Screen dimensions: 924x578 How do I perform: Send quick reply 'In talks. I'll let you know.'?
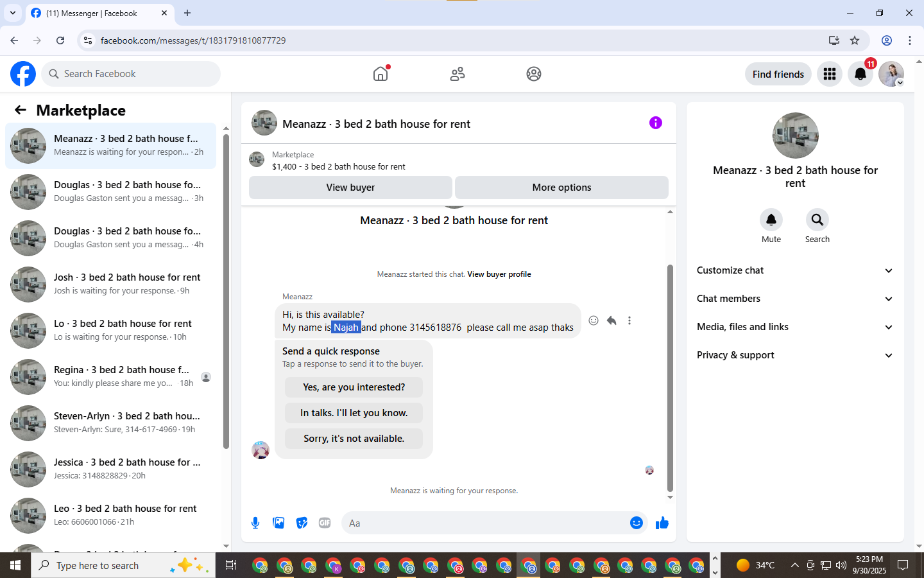click(354, 413)
